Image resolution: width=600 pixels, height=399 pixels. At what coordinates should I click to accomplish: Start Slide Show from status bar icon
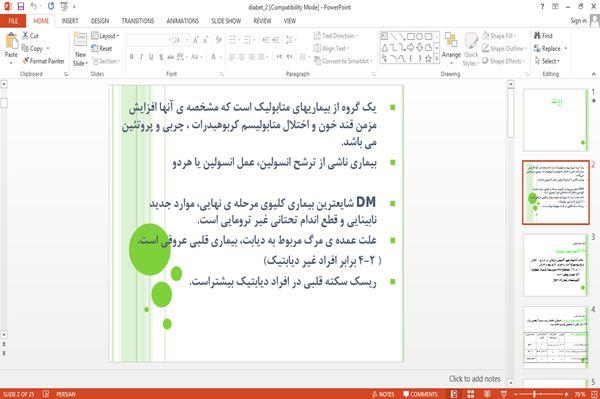[504, 394]
